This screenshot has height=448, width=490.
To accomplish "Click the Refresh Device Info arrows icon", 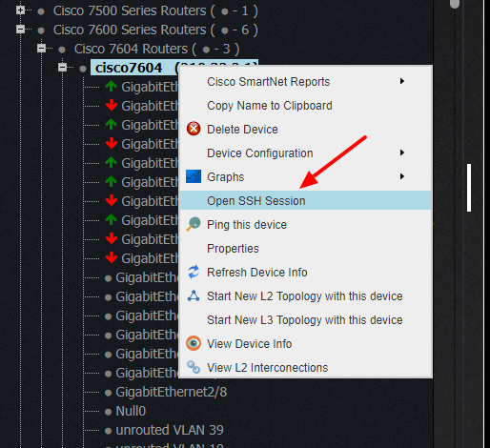I will click(x=194, y=272).
